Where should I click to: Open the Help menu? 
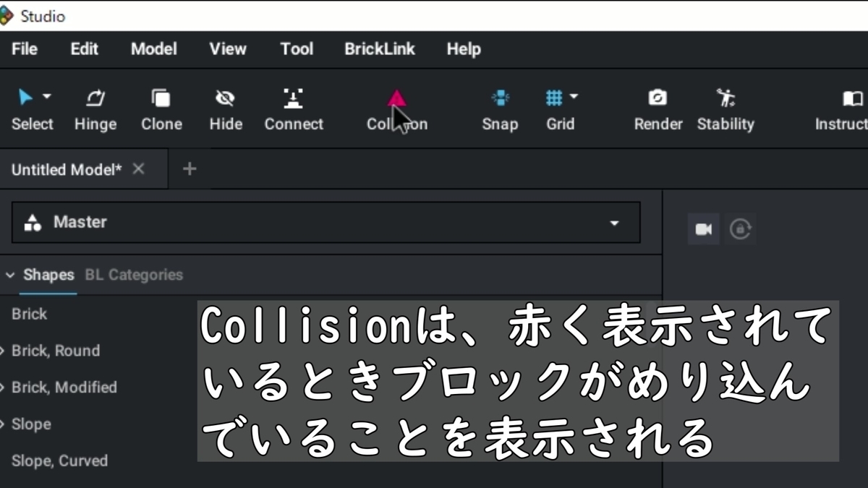[464, 49]
